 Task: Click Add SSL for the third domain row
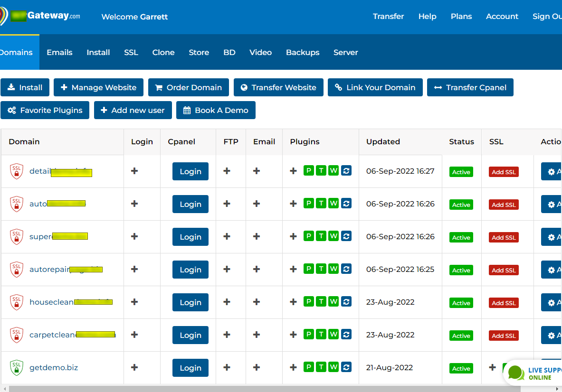[504, 237]
